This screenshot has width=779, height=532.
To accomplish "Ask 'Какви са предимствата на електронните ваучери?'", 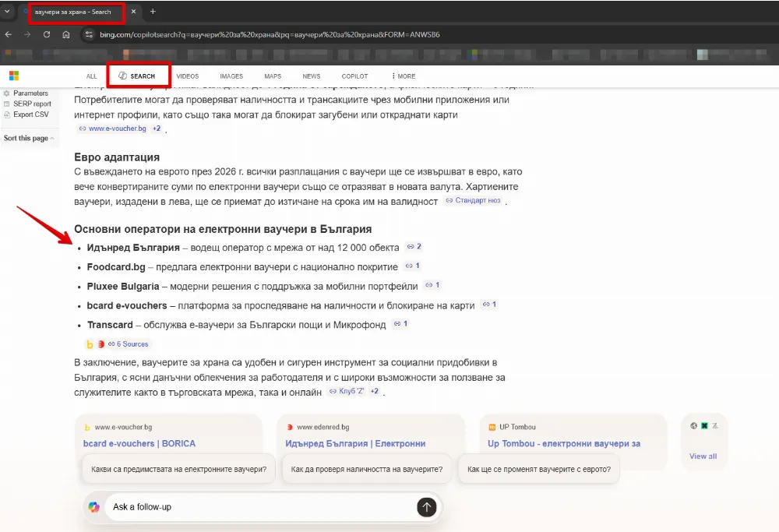I will [x=179, y=469].
